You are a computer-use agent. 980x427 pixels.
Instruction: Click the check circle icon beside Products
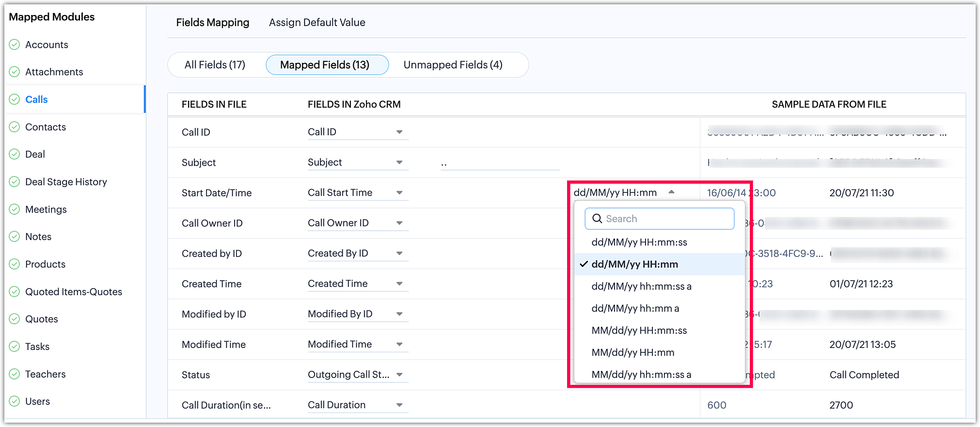click(15, 264)
